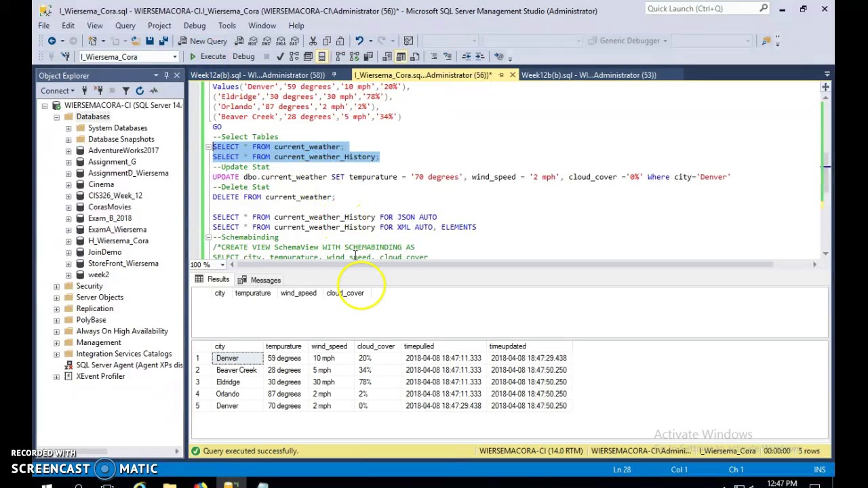Click the Object Explorer filter funnel icon
The image size is (868, 488).
(125, 90)
